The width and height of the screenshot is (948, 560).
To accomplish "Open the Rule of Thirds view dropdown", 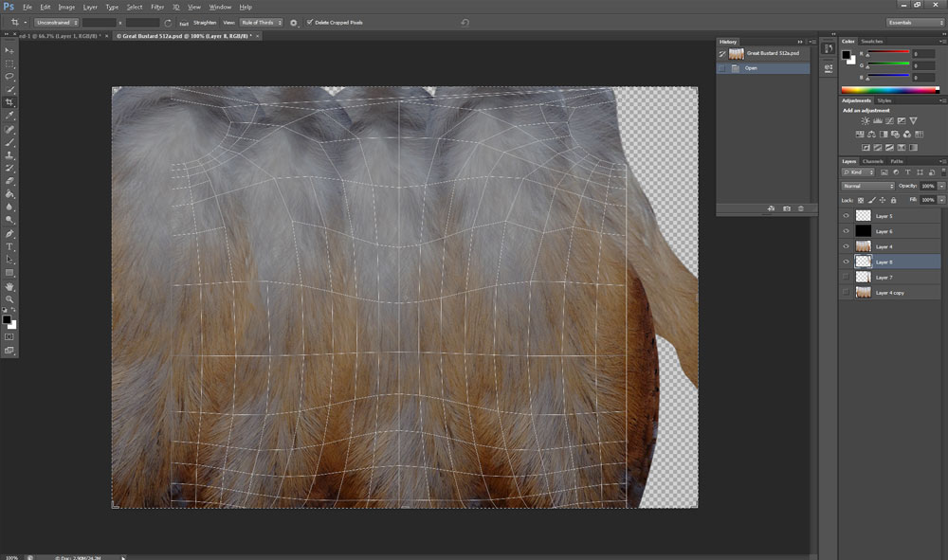I will click(260, 22).
